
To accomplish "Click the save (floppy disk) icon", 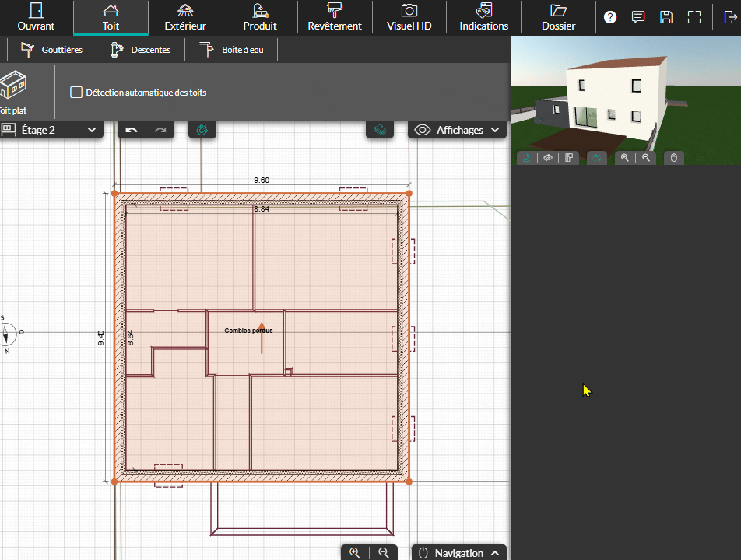I will pos(666,17).
